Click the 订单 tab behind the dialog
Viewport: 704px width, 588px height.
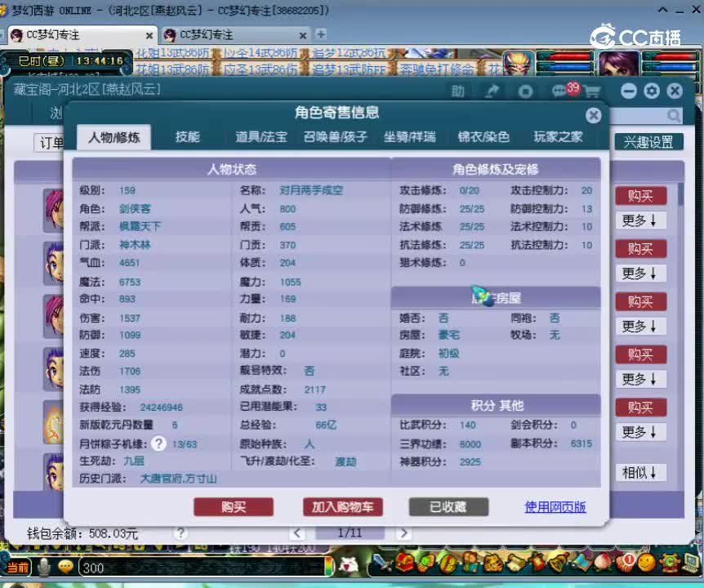click(x=49, y=143)
